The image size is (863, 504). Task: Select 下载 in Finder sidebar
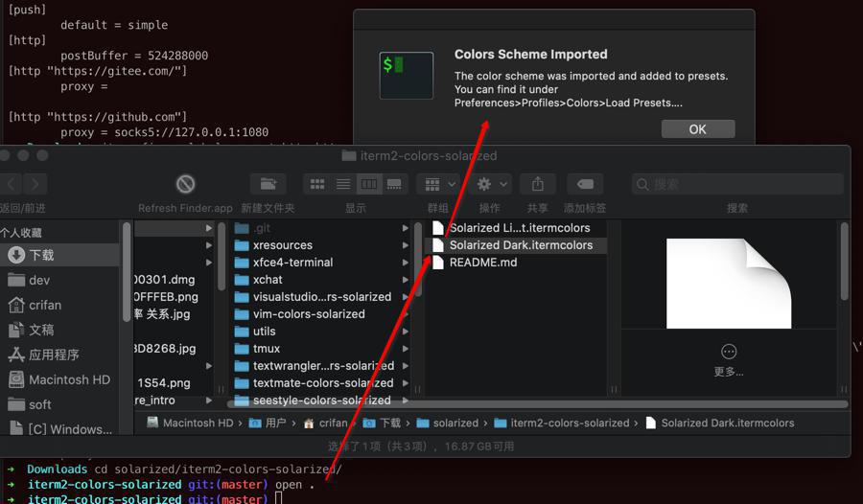59,255
